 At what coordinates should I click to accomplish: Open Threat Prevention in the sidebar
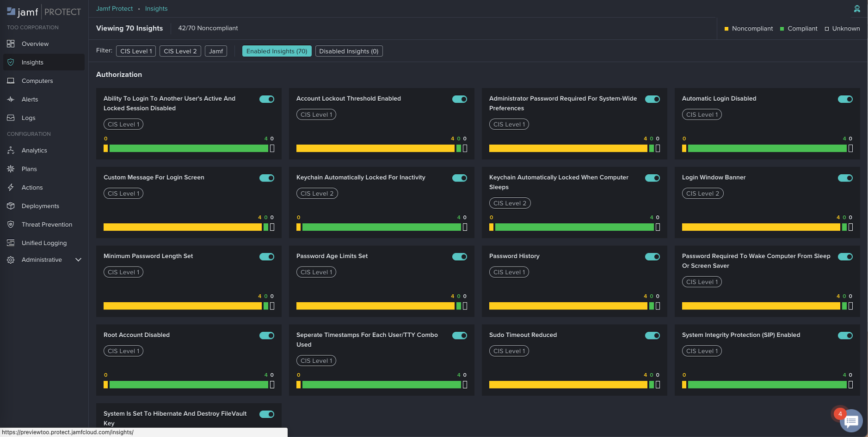44,225
